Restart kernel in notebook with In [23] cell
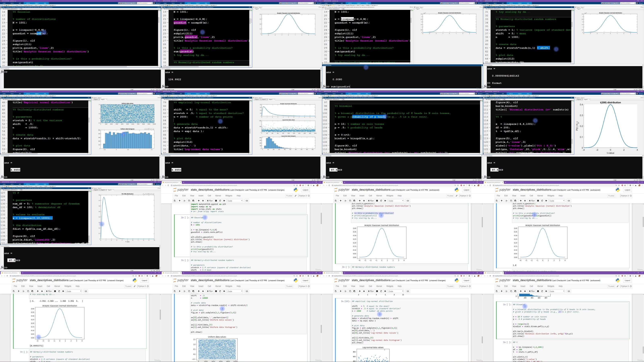Image resolution: width=644 pixels, height=362 pixels. [381, 291]
